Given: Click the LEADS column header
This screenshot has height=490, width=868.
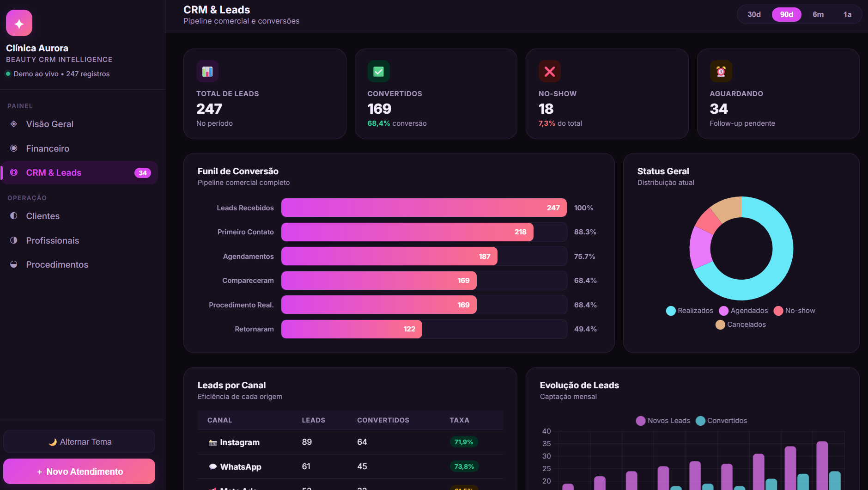Looking at the screenshot, I should (313, 420).
